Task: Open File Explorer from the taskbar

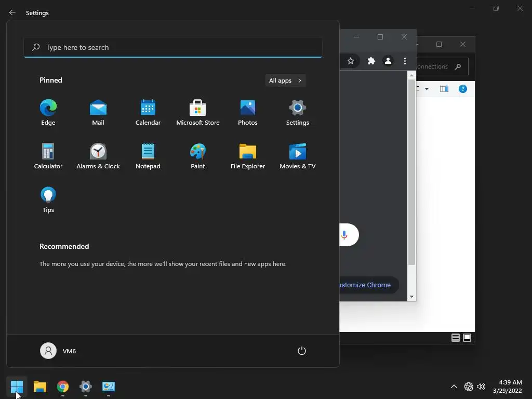Action: point(39,387)
